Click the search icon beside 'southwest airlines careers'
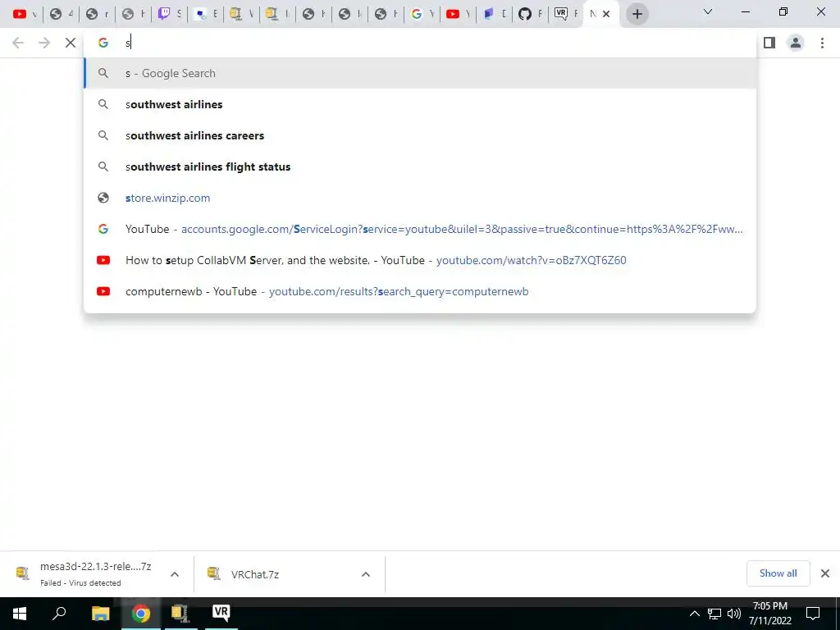The height and width of the screenshot is (630, 840). 103,135
